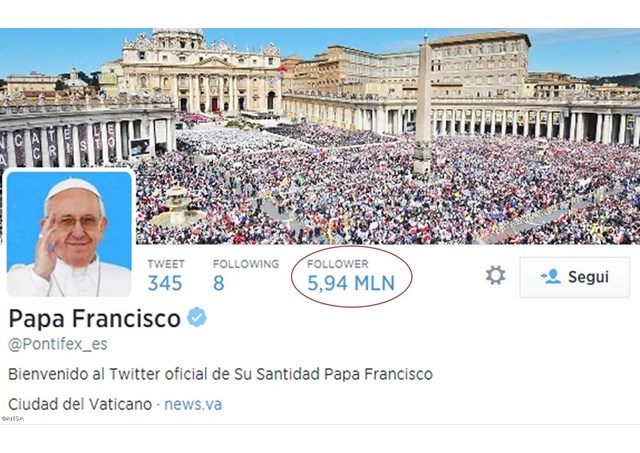Click the Papa Francisco profile name

(x=94, y=318)
